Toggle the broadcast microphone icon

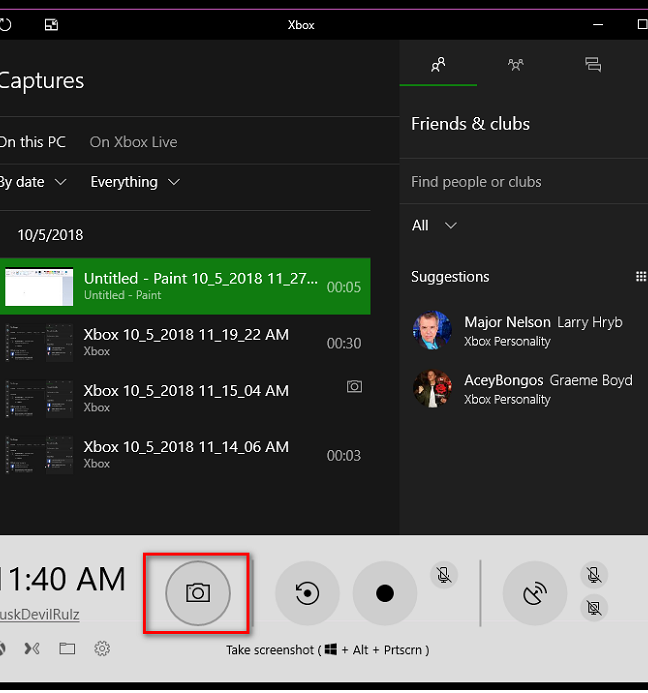click(x=594, y=575)
